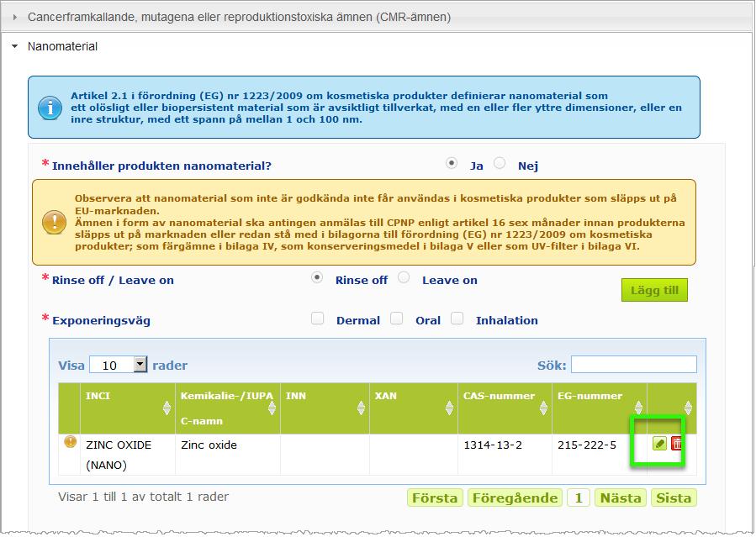
Task: Sort table by EG-nummer column arrows
Action: 638,408
